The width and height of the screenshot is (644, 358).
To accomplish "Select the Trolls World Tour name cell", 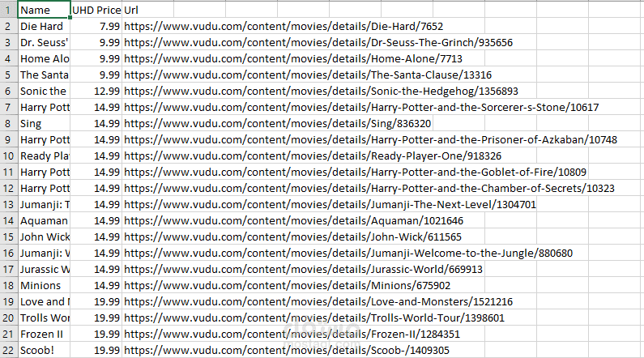I will 44,318.
